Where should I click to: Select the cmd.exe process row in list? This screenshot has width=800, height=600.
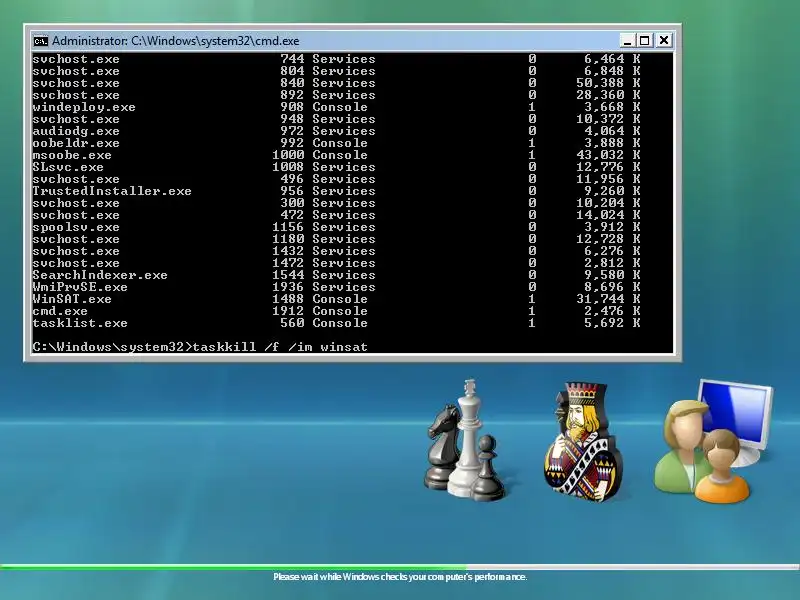(x=336, y=311)
